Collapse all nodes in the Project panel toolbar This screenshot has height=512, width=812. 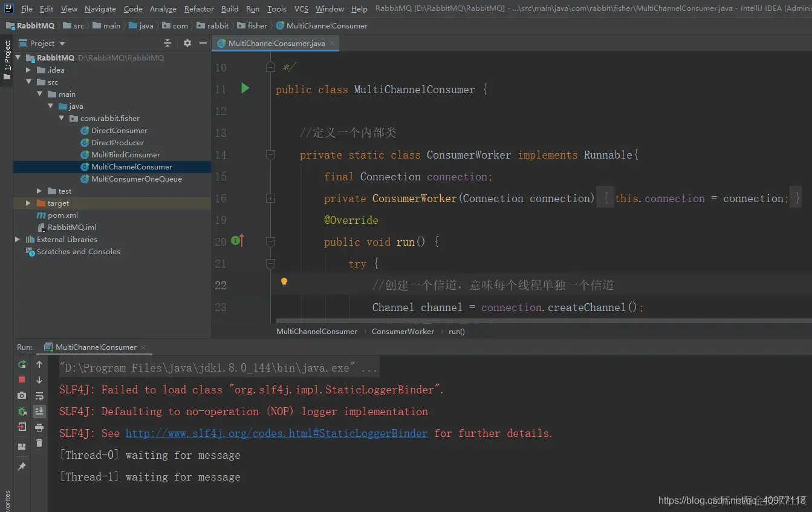pyautogui.click(x=167, y=43)
